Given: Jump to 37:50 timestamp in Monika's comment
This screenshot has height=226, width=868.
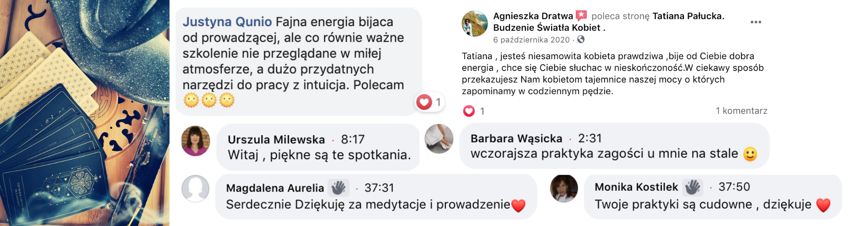Looking at the screenshot, I should point(734,187).
